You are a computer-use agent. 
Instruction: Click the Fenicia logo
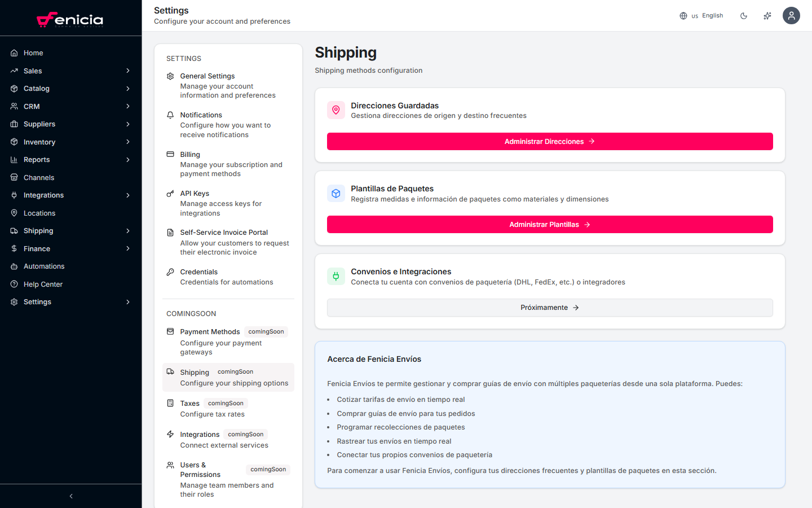(70, 20)
